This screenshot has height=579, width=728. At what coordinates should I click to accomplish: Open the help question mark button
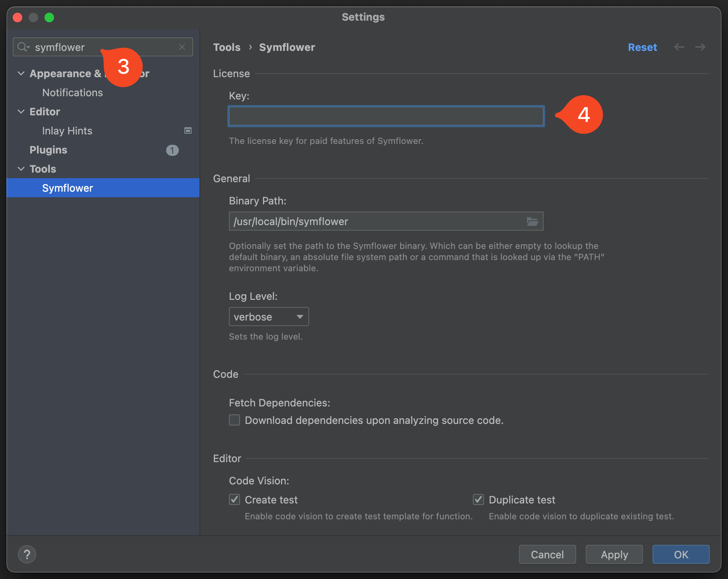[27, 554]
